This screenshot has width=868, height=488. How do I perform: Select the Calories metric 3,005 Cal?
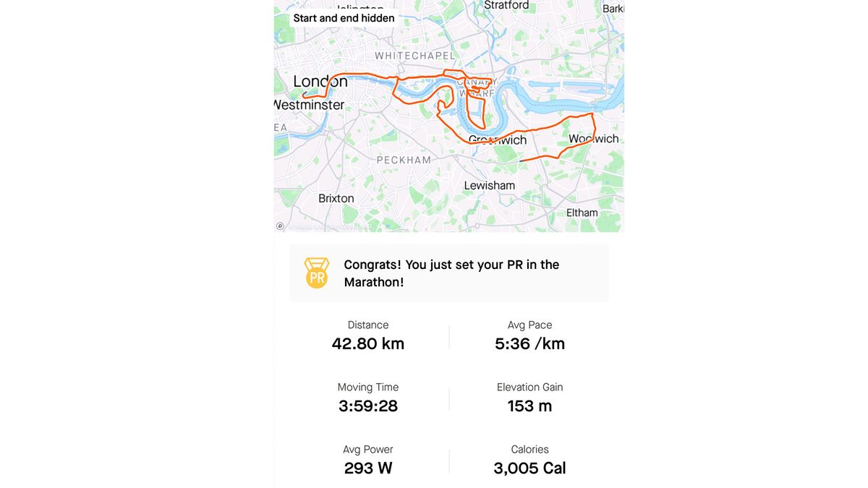point(529,468)
